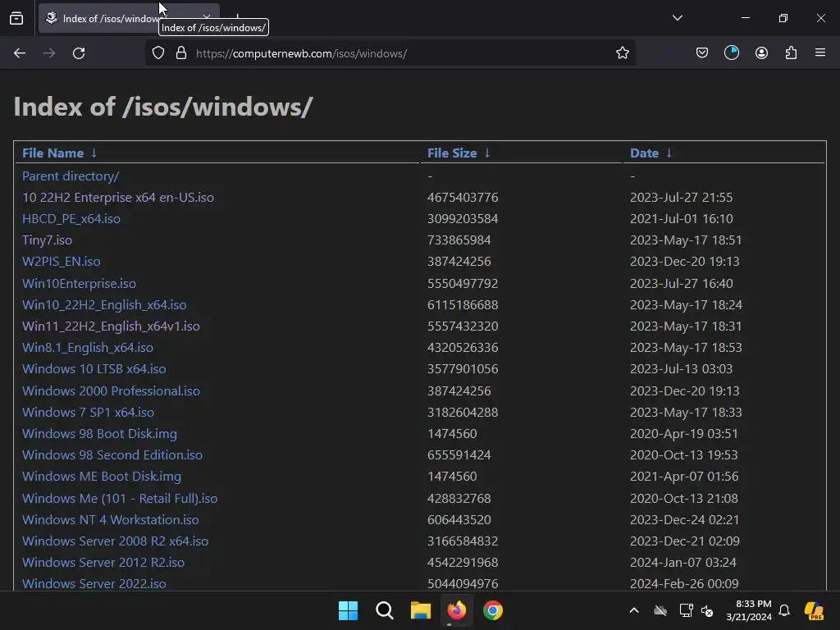Download Win10_22H2_English_x64.iso
Image resolution: width=840 pixels, height=630 pixels.
(x=104, y=305)
